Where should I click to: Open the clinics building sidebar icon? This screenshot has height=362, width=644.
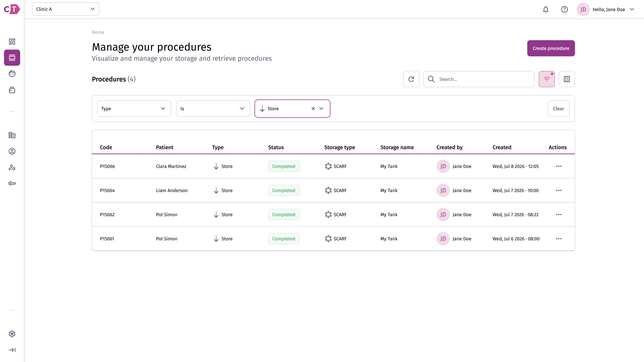(x=12, y=135)
